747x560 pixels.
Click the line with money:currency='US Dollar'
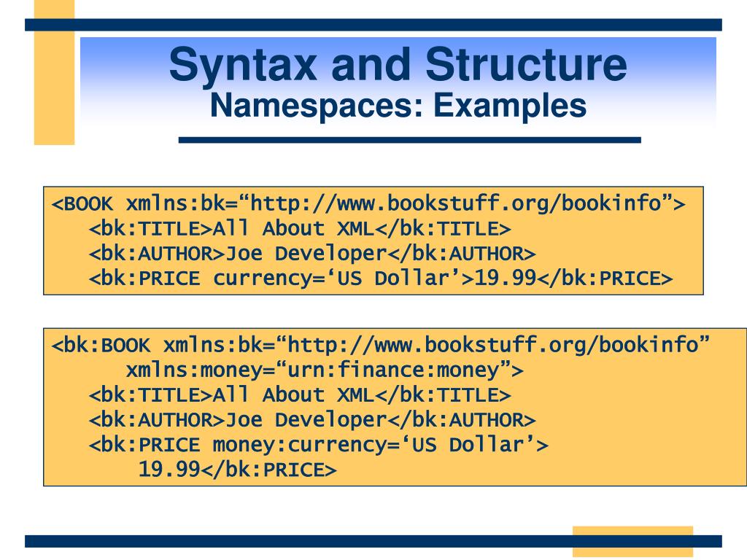pos(318,445)
